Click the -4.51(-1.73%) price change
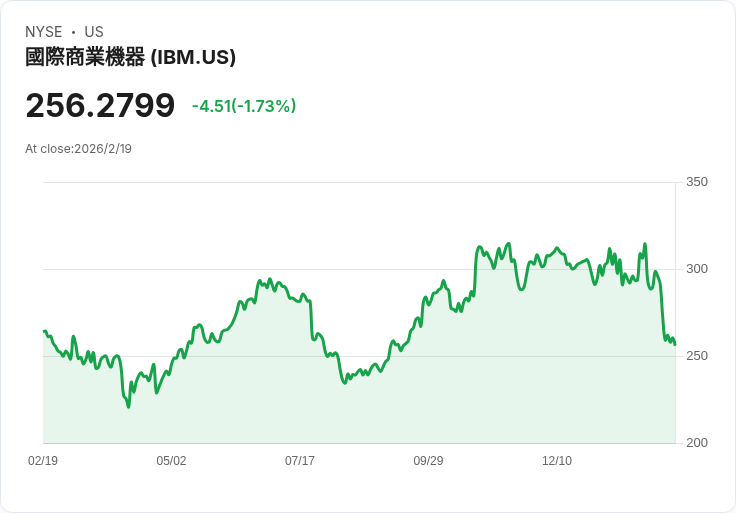The width and height of the screenshot is (736, 513). [x=244, y=106]
